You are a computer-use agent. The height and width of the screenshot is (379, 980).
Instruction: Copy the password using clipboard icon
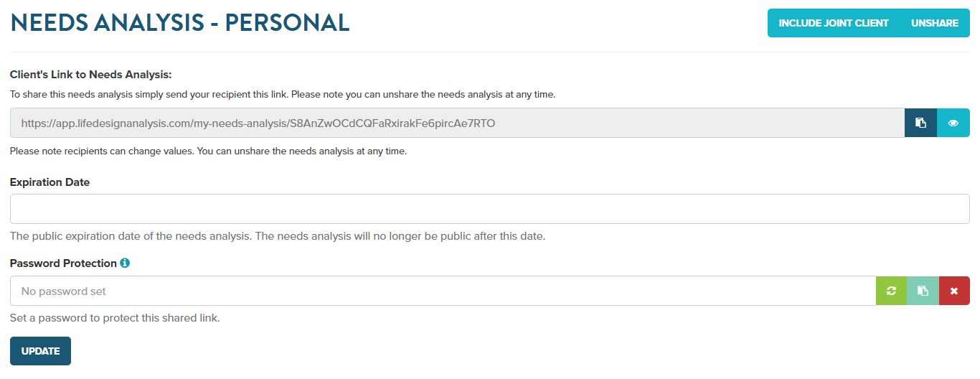coord(923,291)
